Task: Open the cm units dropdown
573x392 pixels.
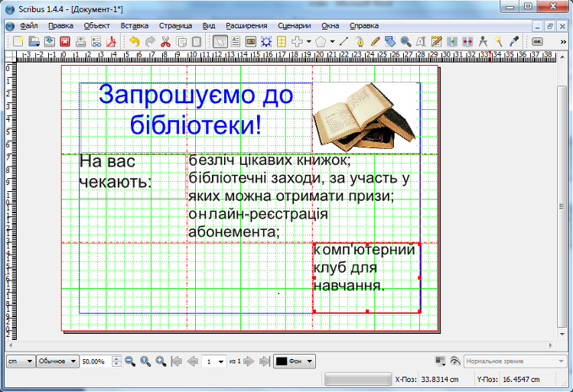Action: pos(19,361)
